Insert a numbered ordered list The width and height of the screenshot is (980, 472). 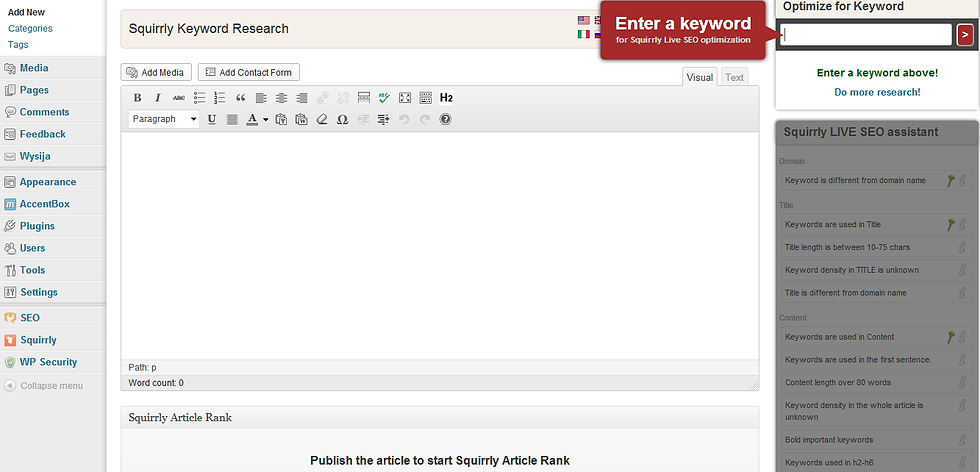point(219,98)
